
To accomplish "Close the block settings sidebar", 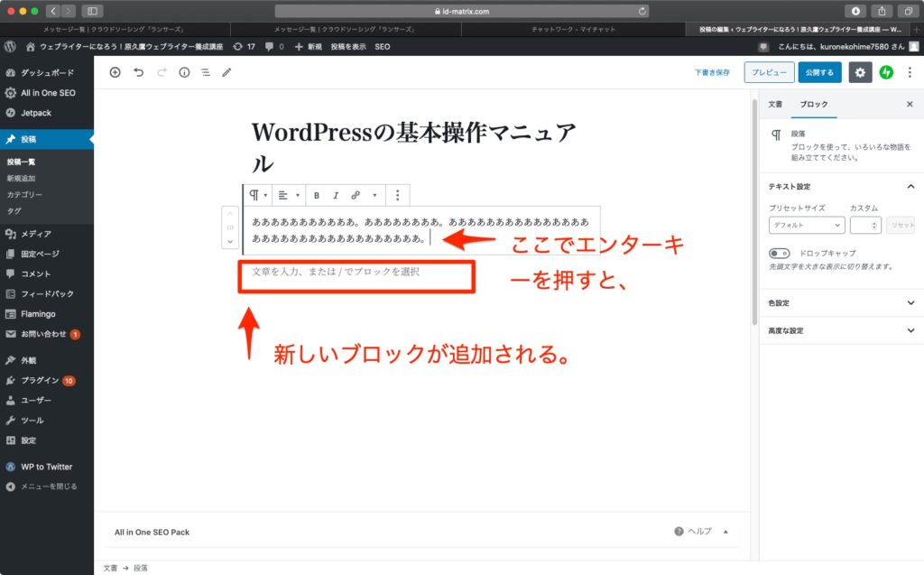I will pyautogui.click(x=910, y=105).
